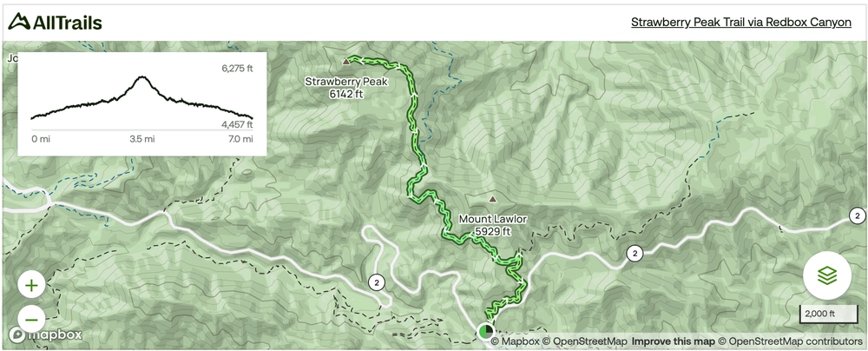This screenshot has height=351, width=868.
Task: Click the Improve this map link
Action: (x=674, y=341)
